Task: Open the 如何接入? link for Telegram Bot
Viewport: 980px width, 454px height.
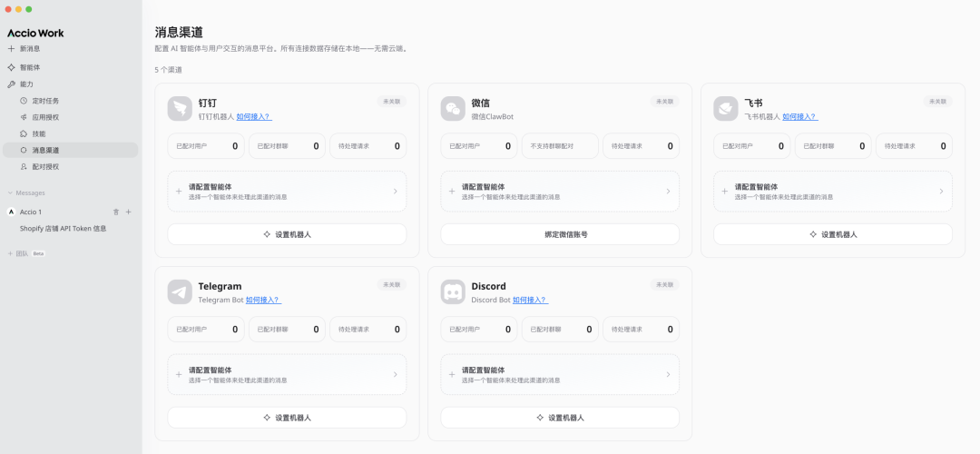Action: click(x=263, y=300)
